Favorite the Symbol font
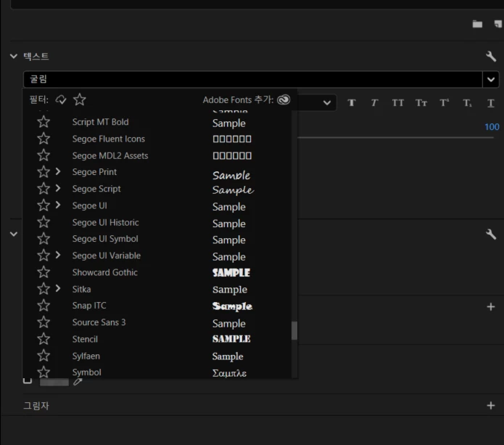504x445 pixels. tap(44, 372)
